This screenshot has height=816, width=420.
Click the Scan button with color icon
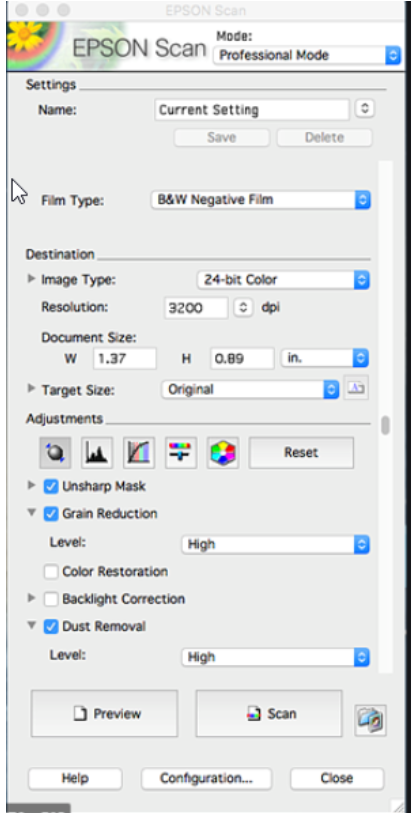click(269, 713)
